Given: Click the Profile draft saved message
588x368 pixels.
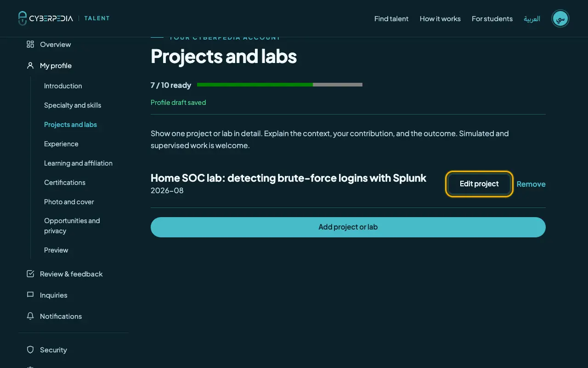Looking at the screenshot, I should [178, 103].
